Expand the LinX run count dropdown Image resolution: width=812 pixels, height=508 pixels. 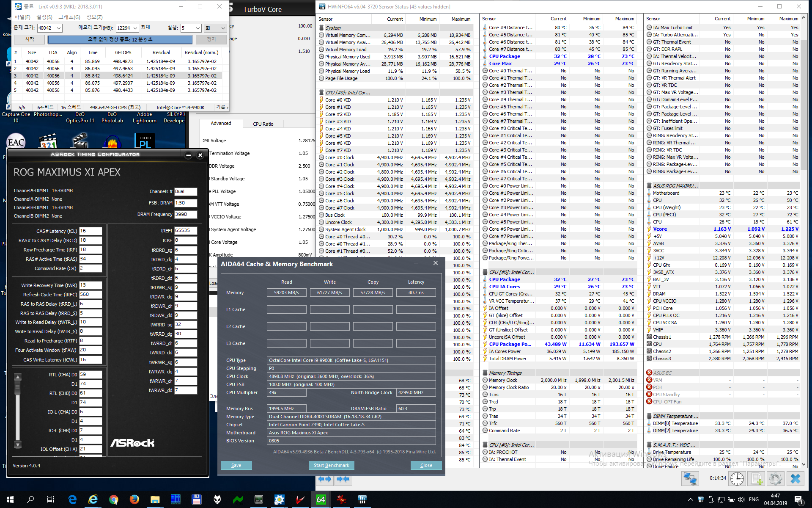click(197, 28)
